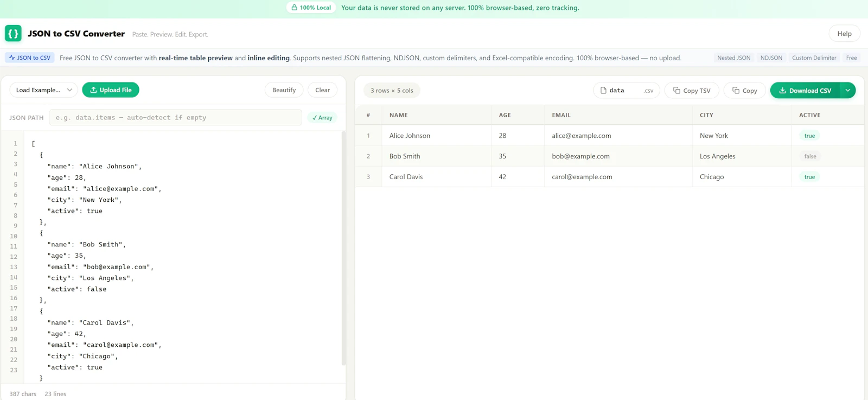This screenshot has width=868, height=400.
Task: Click the "city": "Chicago" code line
Action: pyautogui.click(x=82, y=357)
